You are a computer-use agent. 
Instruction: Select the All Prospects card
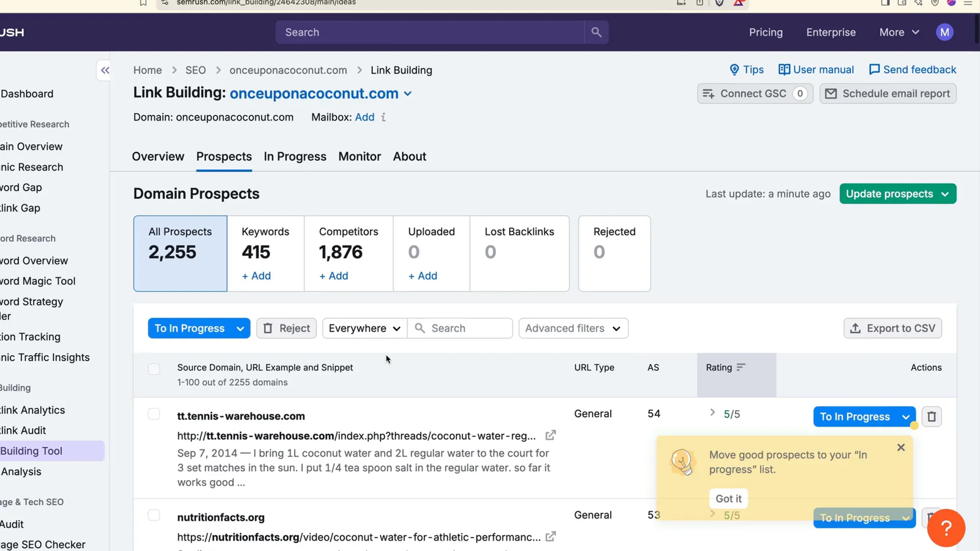[180, 253]
